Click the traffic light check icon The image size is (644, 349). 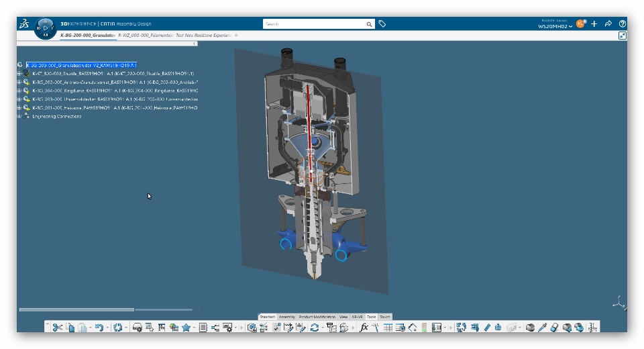pos(424,328)
